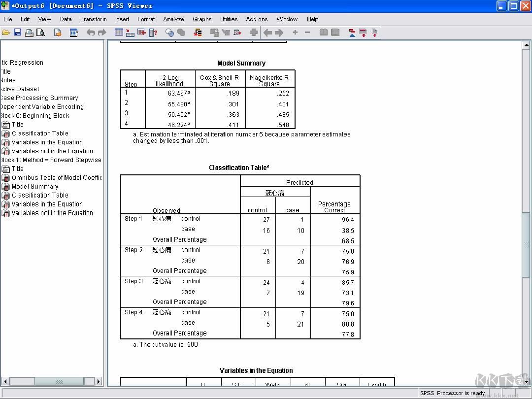The image size is (532, 399).
Task: Select Dependent Variable Encoding outline item
Action: click(x=42, y=106)
